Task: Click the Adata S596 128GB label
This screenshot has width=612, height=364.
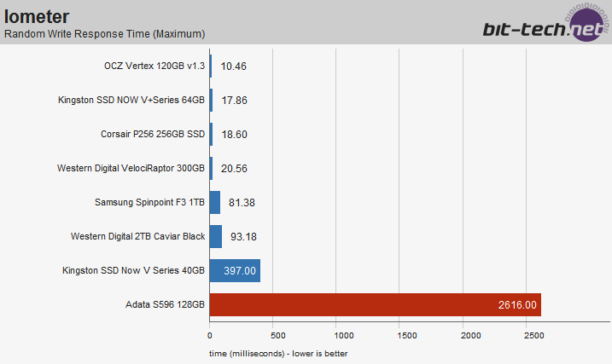Action: click(x=165, y=304)
